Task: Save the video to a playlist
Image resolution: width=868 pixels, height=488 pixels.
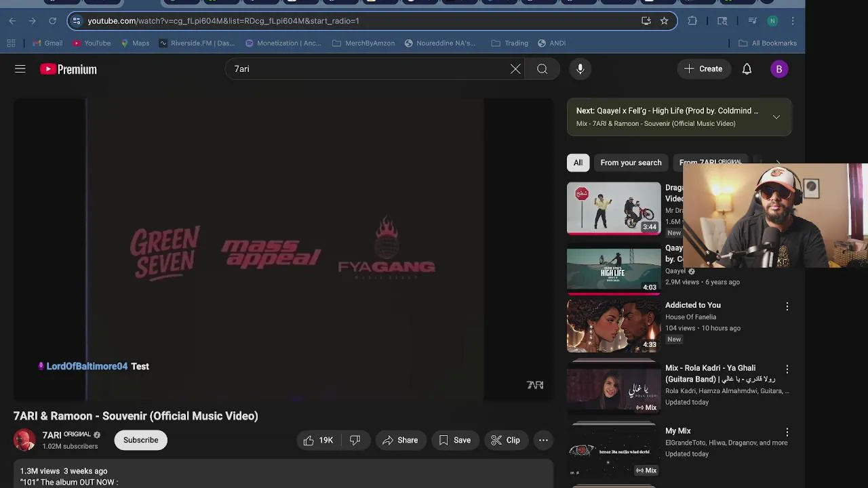Action: (x=454, y=441)
